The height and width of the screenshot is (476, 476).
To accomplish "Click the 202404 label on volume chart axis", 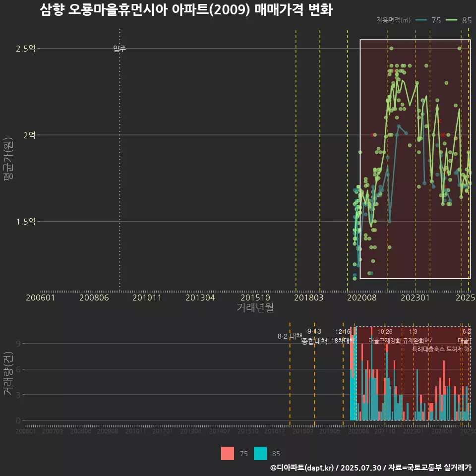I will point(442,431).
